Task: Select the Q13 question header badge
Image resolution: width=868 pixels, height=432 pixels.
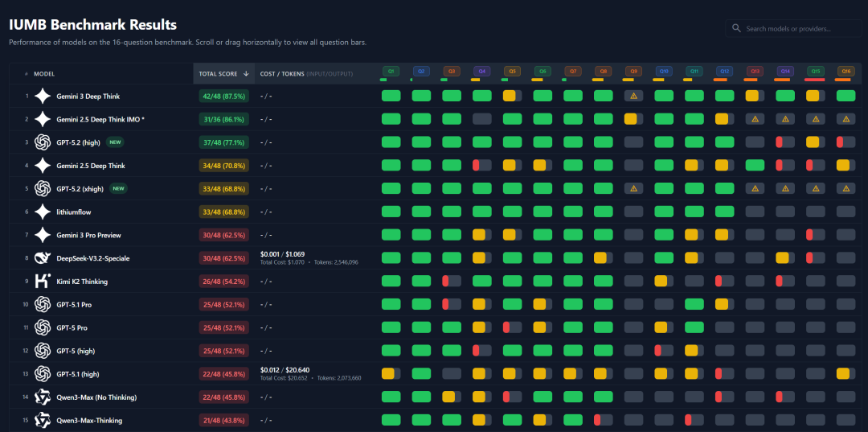Action: pyautogui.click(x=755, y=72)
